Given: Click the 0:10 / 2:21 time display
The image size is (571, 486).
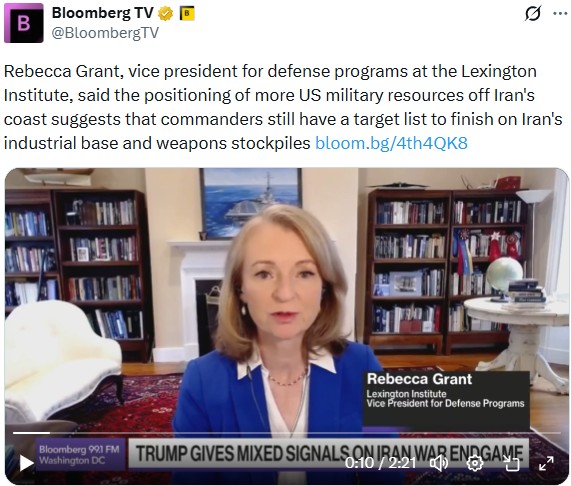Looking at the screenshot, I should coord(380,463).
